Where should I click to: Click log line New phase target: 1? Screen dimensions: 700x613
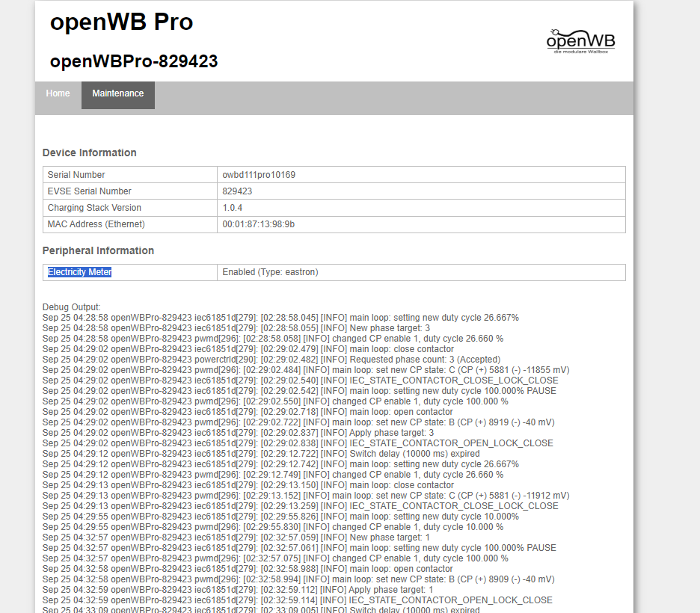(236, 537)
